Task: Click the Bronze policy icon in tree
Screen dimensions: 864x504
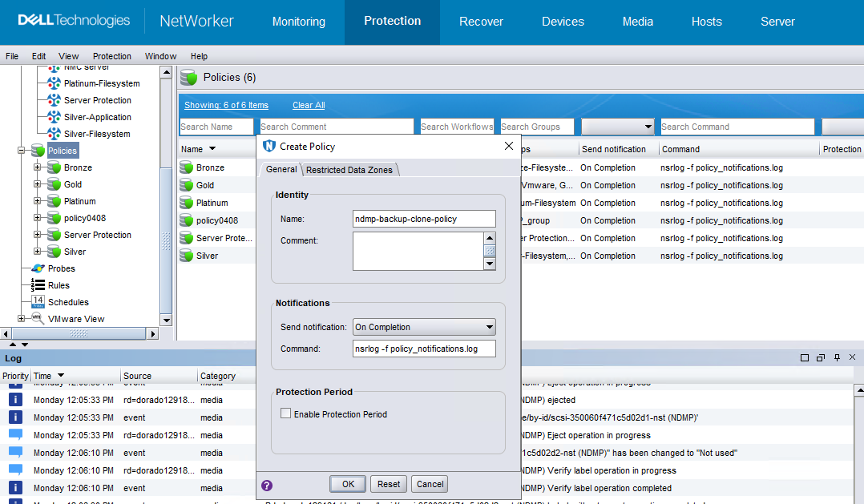Action: (54, 167)
